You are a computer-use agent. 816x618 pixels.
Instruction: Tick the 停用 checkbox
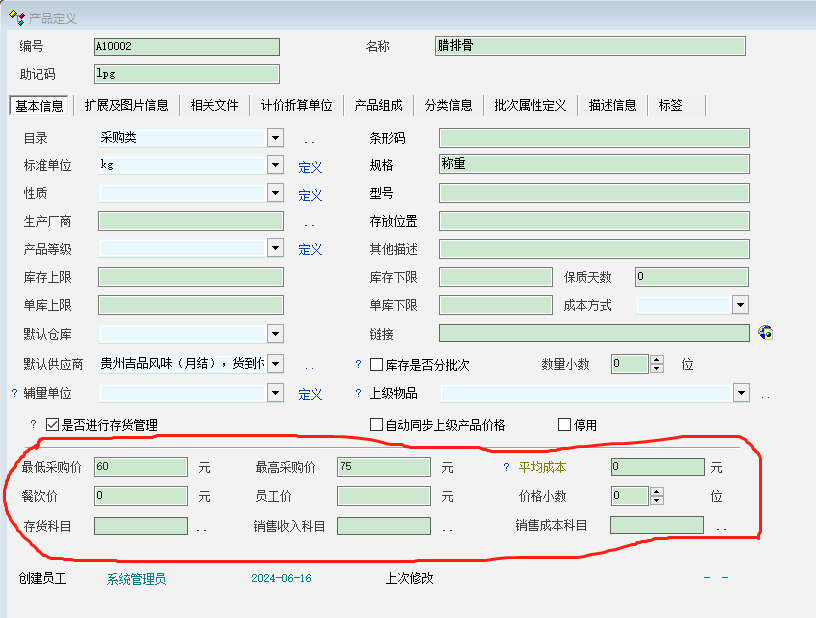pos(564,425)
